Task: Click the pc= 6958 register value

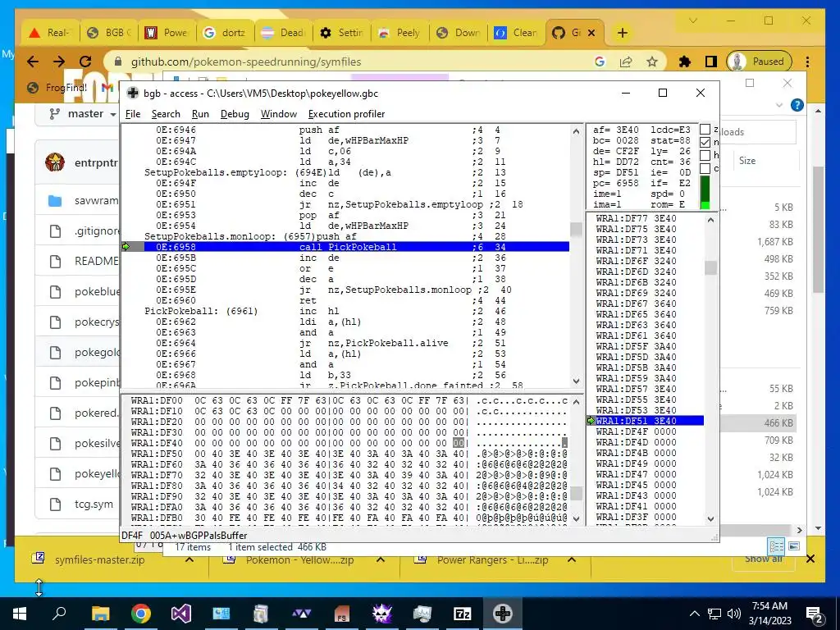Action: tap(615, 183)
